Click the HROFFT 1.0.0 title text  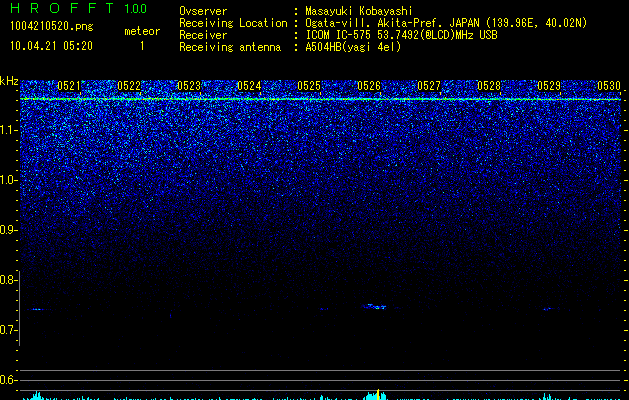pyautogui.click(x=78, y=8)
